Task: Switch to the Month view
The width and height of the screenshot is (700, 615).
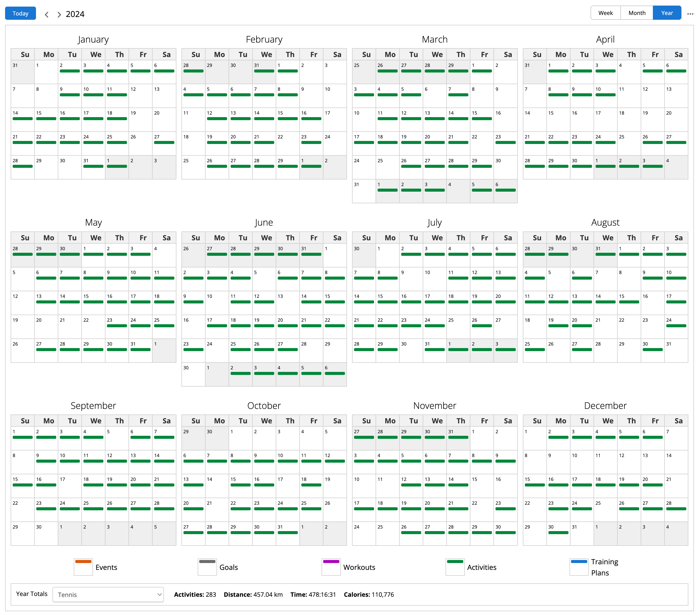Action: (637, 13)
